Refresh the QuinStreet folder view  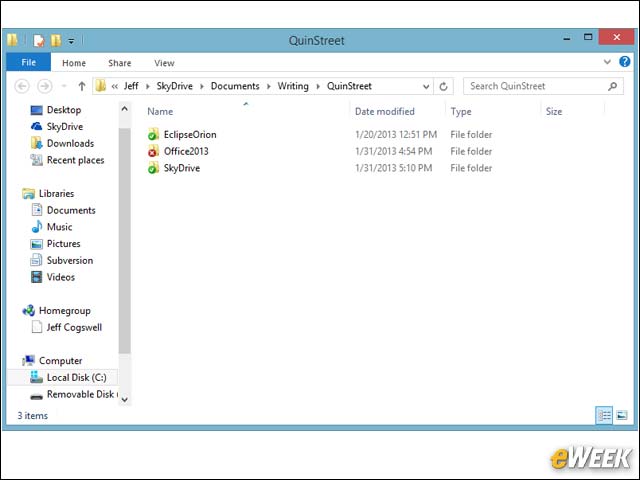pyautogui.click(x=444, y=87)
